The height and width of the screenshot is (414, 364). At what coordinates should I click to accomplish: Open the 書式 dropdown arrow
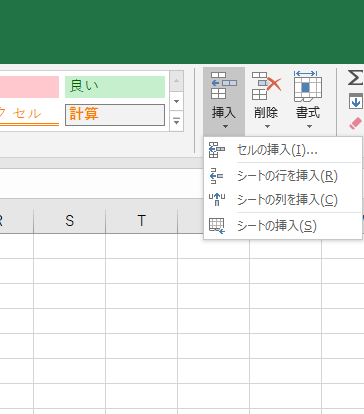click(x=309, y=127)
